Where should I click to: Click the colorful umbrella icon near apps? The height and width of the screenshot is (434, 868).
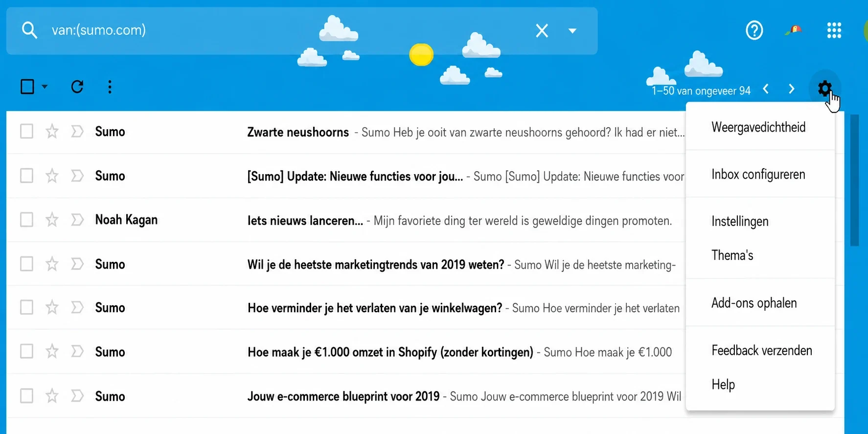tap(794, 30)
